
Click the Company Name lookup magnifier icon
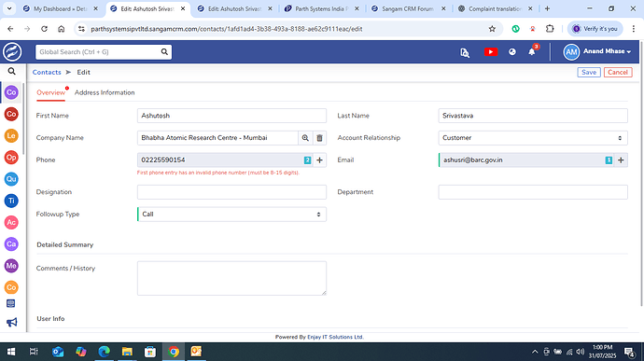[305, 138]
